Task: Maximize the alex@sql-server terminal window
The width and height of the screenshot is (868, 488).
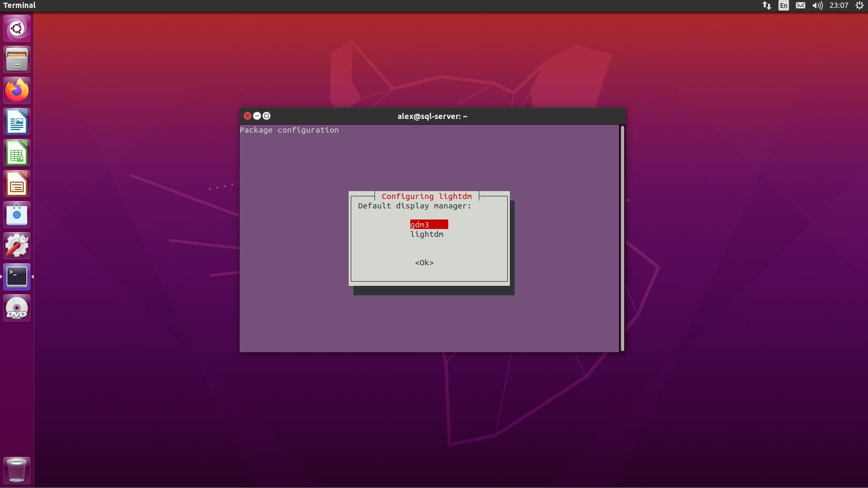Action: tap(267, 116)
